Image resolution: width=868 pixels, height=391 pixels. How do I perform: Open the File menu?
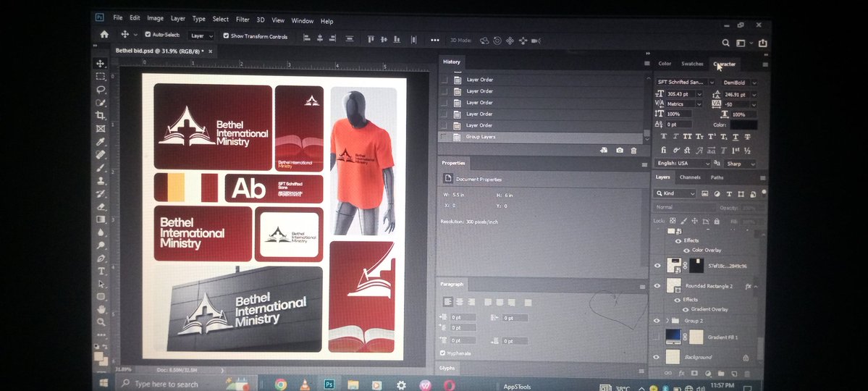(118, 17)
